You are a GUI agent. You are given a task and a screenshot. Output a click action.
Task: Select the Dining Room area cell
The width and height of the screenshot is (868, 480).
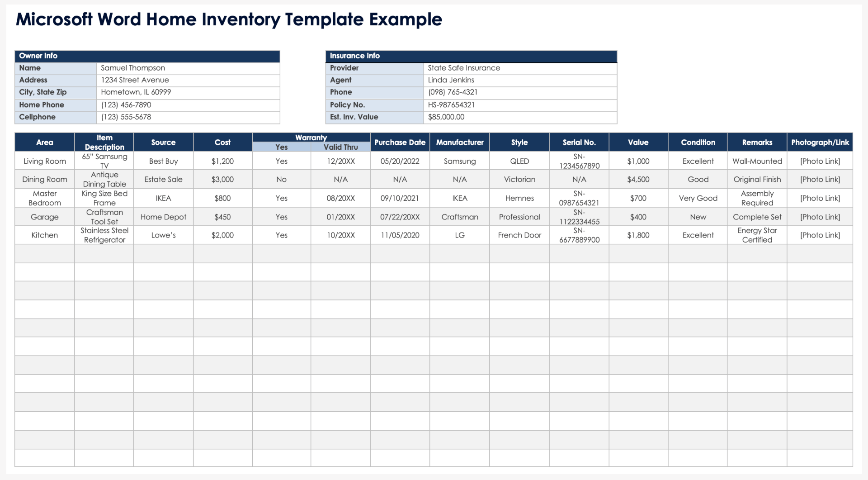click(45, 180)
